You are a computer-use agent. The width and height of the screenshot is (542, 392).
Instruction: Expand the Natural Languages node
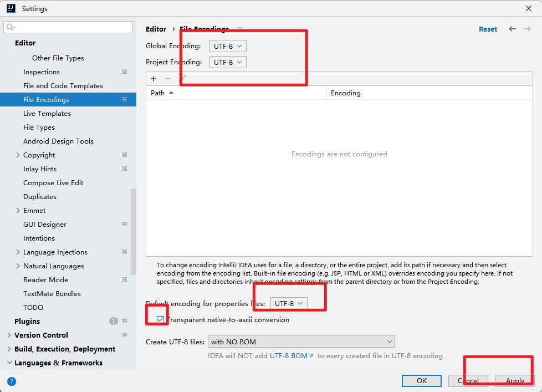18,266
